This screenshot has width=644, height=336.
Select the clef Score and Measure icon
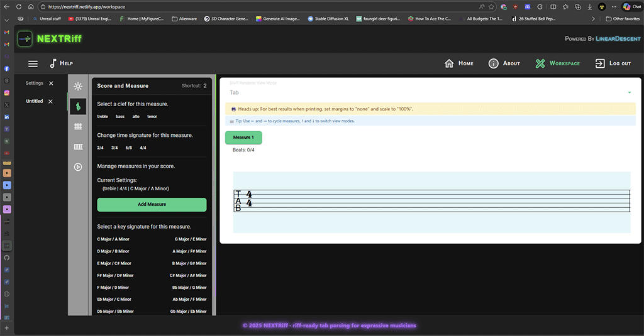[x=78, y=107]
